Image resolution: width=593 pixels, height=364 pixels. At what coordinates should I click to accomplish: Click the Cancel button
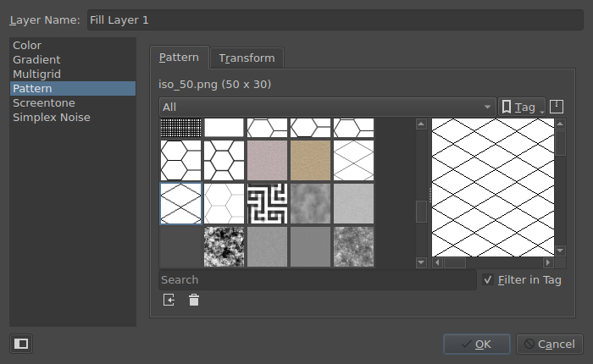click(550, 344)
